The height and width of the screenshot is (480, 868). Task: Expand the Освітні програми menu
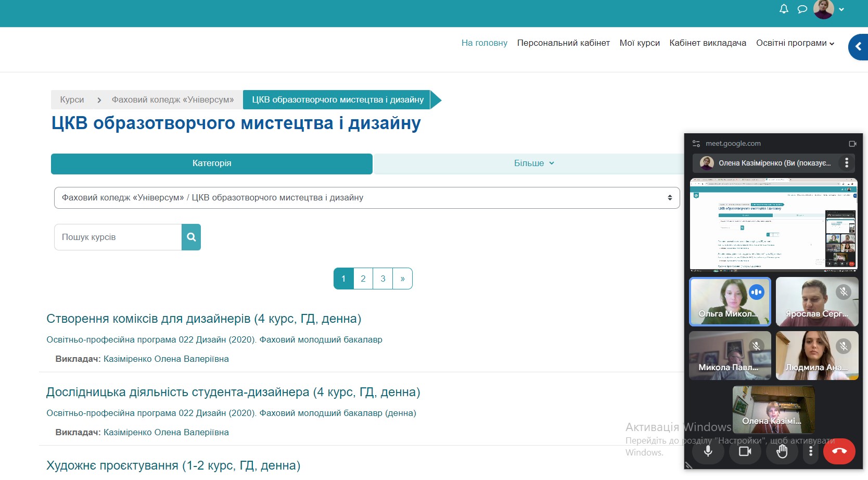(795, 43)
